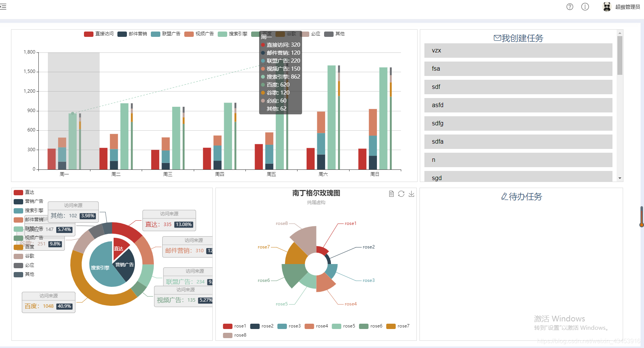Screen dimensions: 644x348
Task: Toggle 直接访问 series in bar chart legend
Action: 99,34
